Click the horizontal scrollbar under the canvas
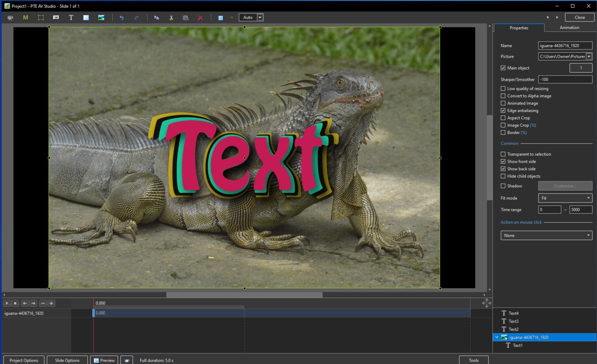The height and width of the screenshot is (364, 597). point(244,295)
